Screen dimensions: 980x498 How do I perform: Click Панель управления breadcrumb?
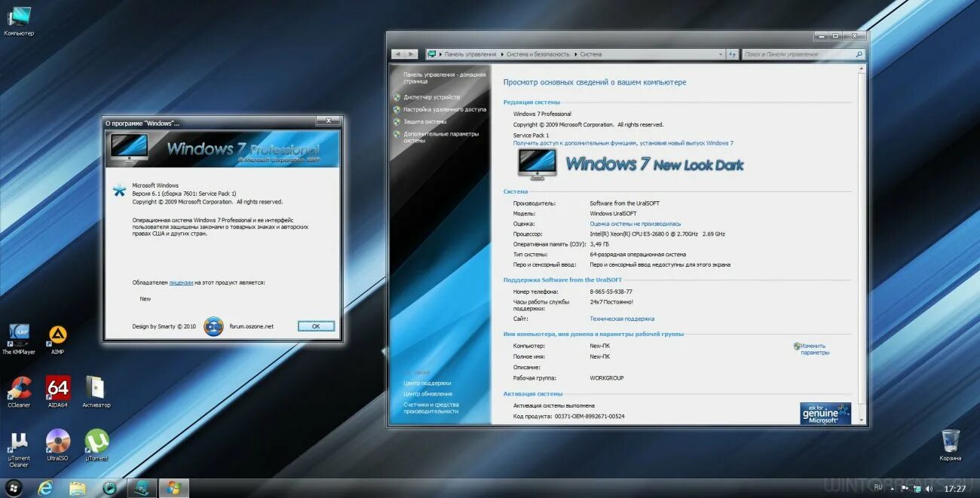click(470, 54)
